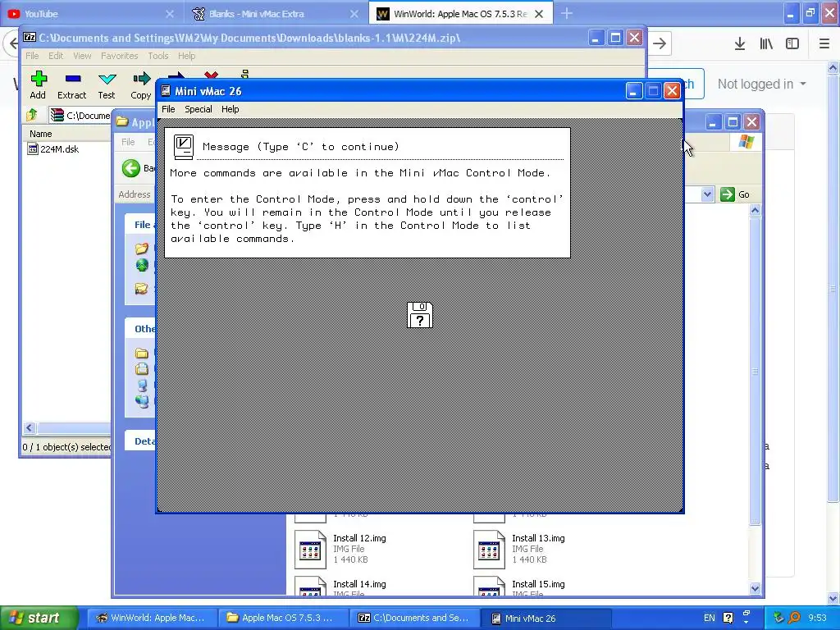Open the Special menu in Mini vMac
The image size is (840, 630).
coord(199,109)
